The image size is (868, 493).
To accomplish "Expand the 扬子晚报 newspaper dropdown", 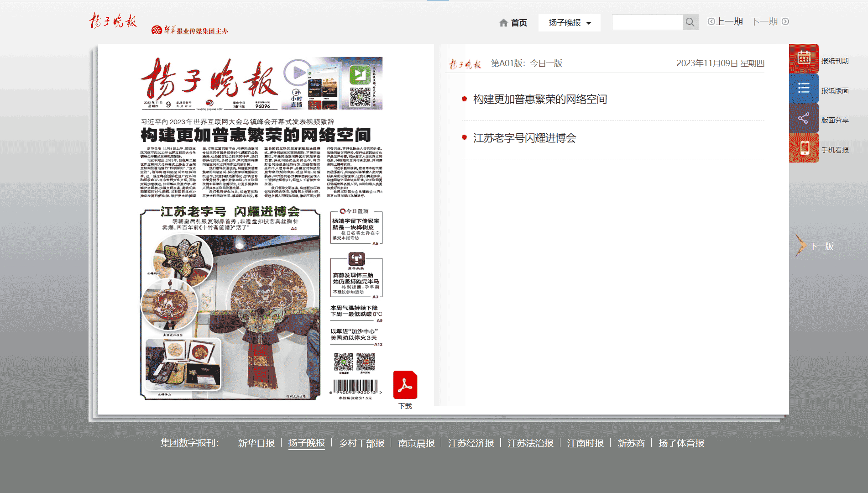I will coord(569,23).
